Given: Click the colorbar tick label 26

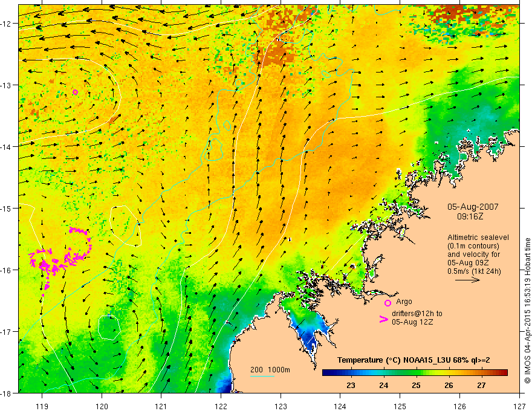Looking at the screenshot, I should 449,385.
